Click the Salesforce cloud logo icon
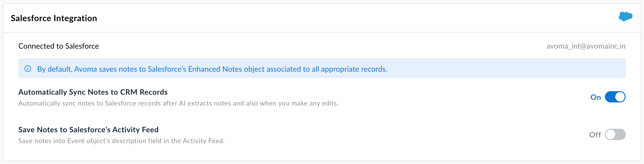 tap(625, 17)
